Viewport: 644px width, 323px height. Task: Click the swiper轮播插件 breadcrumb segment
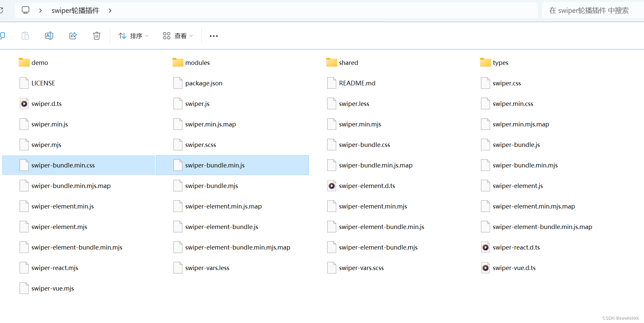(76, 11)
